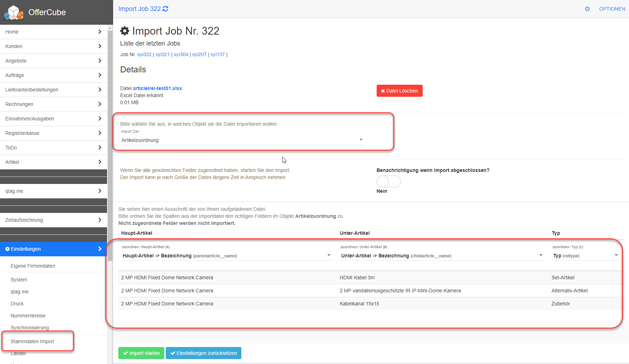
Task: Open the Typ field mapping dropdown
Action: coord(585,256)
